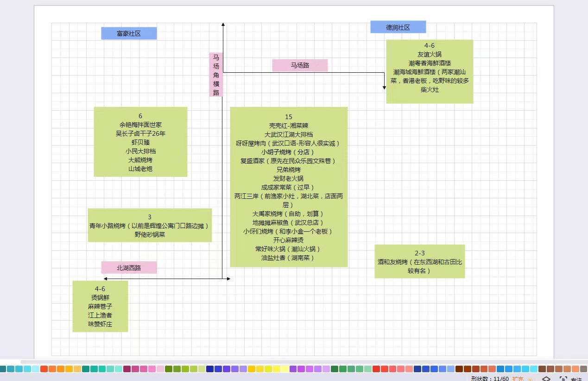Click the focus mode bracket icon
The height and width of the screenshot is (381, 588).
click(x=563, y=379)
